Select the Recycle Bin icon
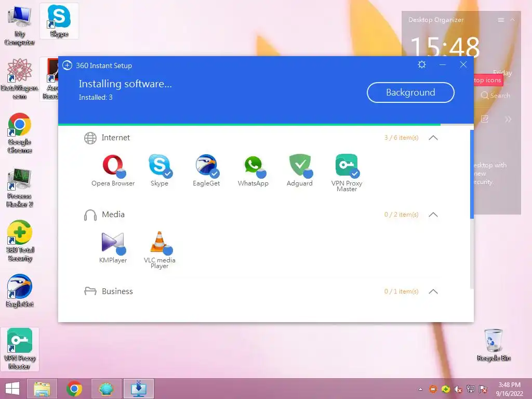Image resolution: width=532 pixels, height=399 pixels. click(494, 345)
